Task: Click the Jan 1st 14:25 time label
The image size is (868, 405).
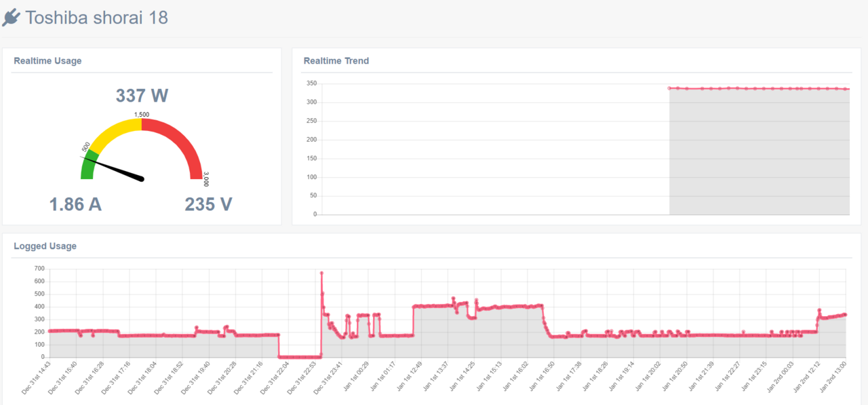Action: pos(462,377)
